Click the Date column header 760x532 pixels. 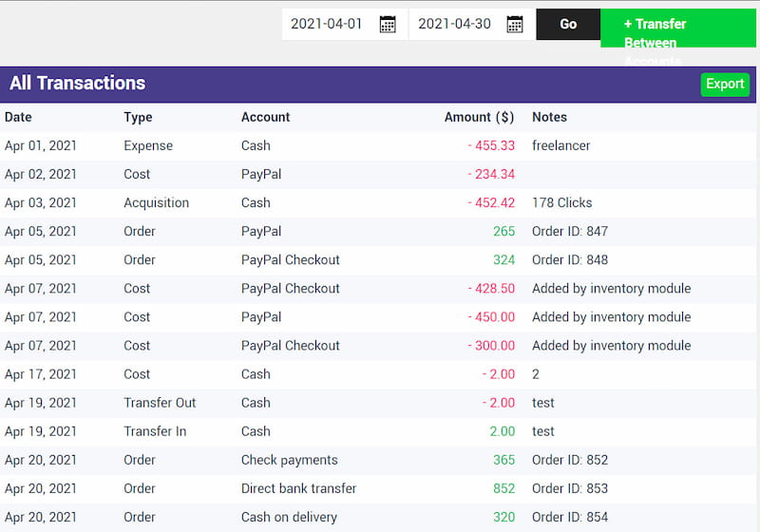click(18, 117)
